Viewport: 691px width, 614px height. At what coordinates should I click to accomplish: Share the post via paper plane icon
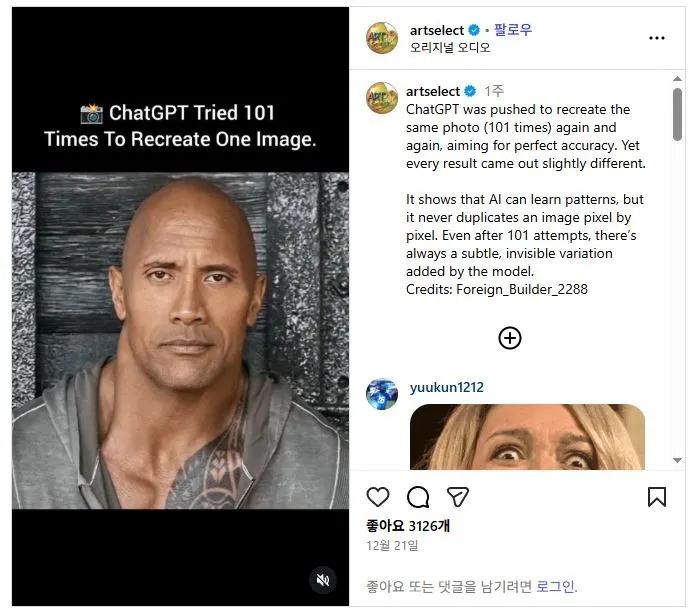pyautogui.click(x=457, y=497)
